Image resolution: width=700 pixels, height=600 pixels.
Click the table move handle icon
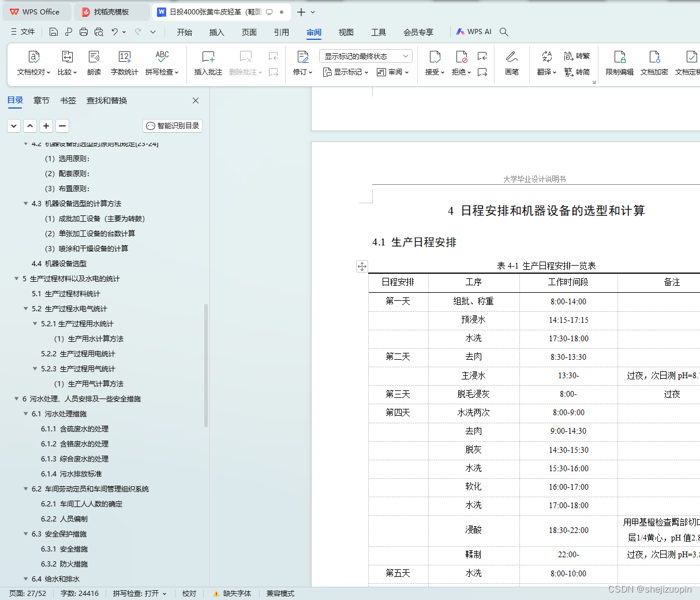pyautogui.click(x=362, y=266)
